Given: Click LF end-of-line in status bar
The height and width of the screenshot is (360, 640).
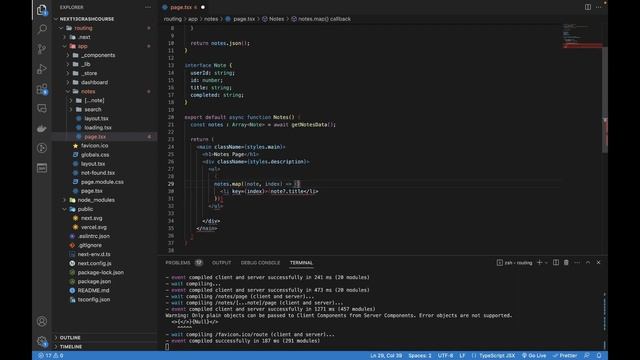Looking at the screenshot, I should 462,356.
